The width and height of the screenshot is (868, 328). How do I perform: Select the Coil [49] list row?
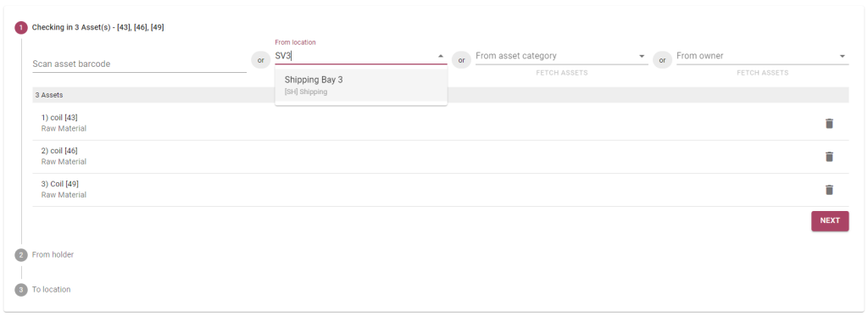pos(441,190)
